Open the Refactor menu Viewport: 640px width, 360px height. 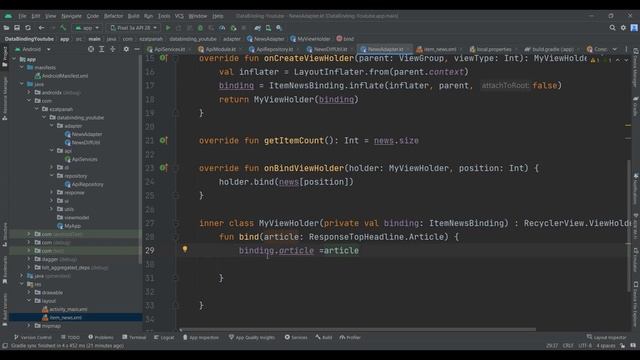click(x=113, y=16)
